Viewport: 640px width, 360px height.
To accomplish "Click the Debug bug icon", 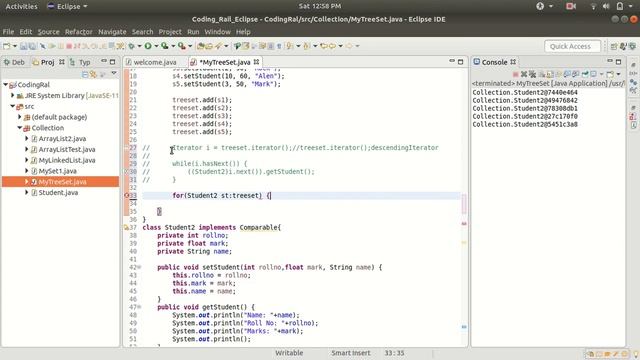I will (131, 46).
